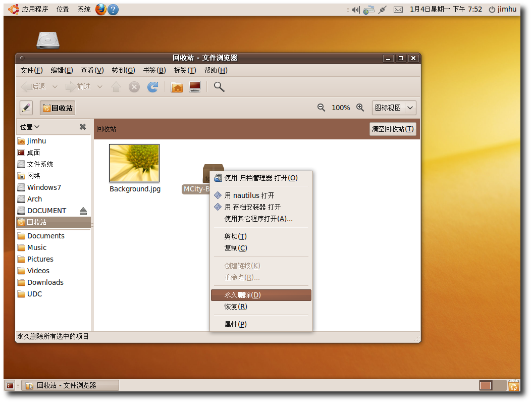The image size is (532, 403).
Task: Open the 位置 panel menu
Action: 63,10
